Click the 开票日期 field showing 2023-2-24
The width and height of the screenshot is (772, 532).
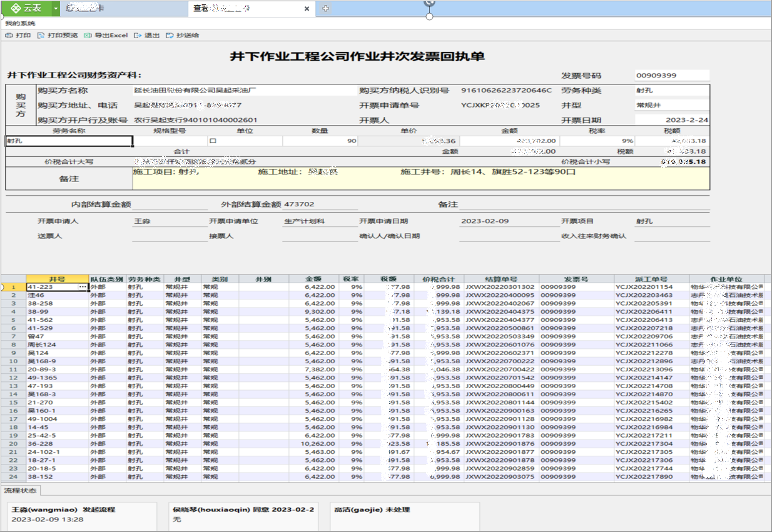click(x=672, y=120)
